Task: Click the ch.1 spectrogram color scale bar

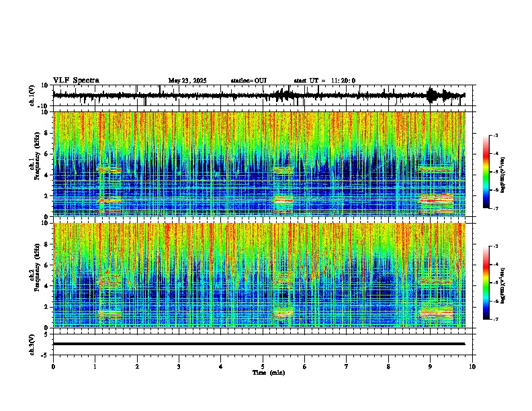Action: 486,172
